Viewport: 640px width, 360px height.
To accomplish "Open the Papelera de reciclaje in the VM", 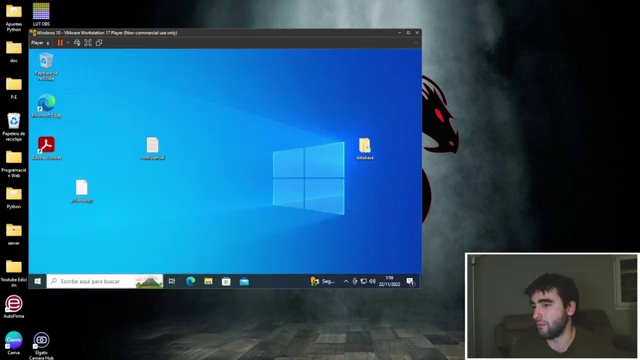I will [46, 67].
